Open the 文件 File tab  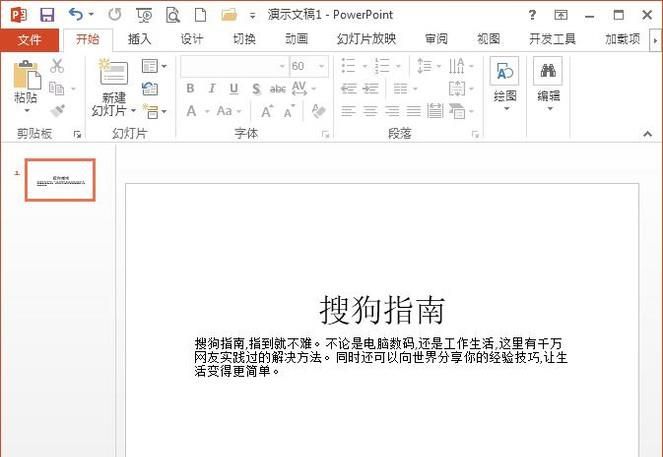click(x=29, y=40)
